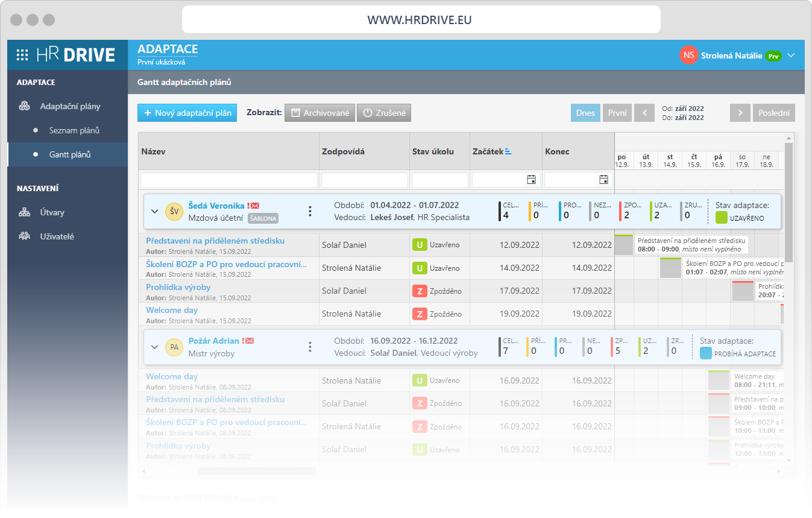
Task: Click the Název filter input field
Action: click(x=229, y=180)
